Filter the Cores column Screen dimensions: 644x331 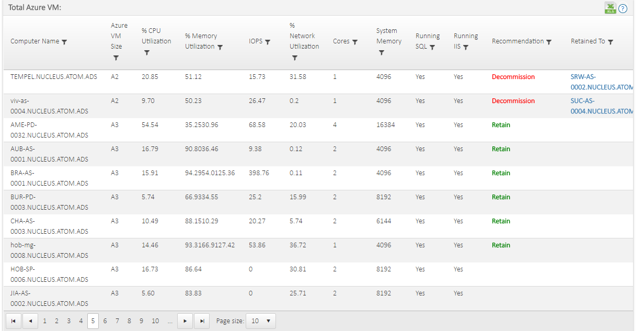point(355,42)
